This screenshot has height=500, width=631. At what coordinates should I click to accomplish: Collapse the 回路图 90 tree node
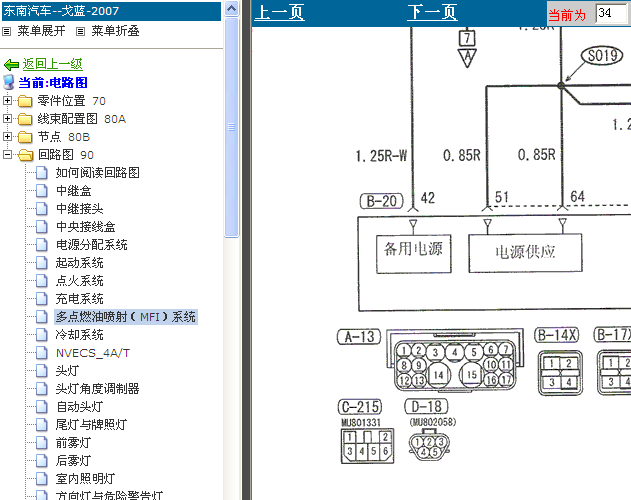click(x=7, y=154)
